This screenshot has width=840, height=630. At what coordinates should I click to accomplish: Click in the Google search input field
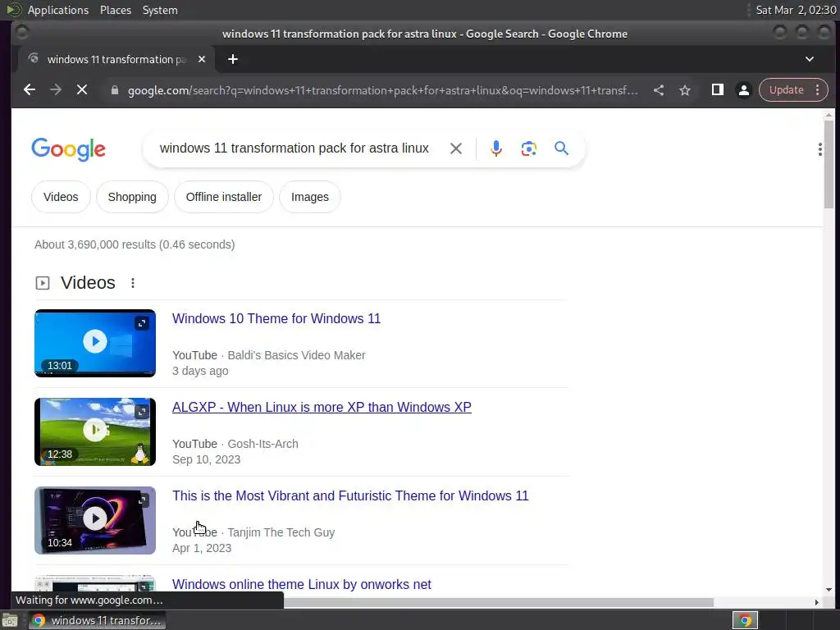[x=294, y=148]
